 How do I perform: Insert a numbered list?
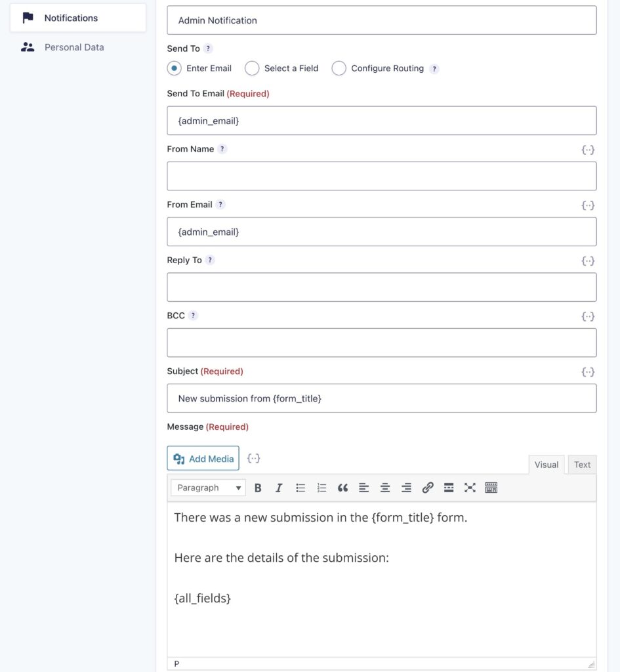pyautogui.click(x=321, y=488)
